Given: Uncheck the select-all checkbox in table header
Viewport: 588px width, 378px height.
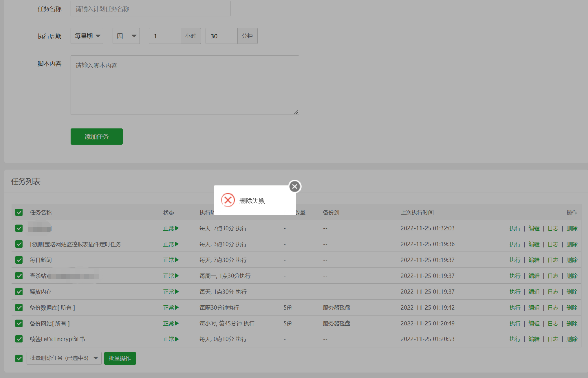Looking at the screenshot, I should coord(19,212).
